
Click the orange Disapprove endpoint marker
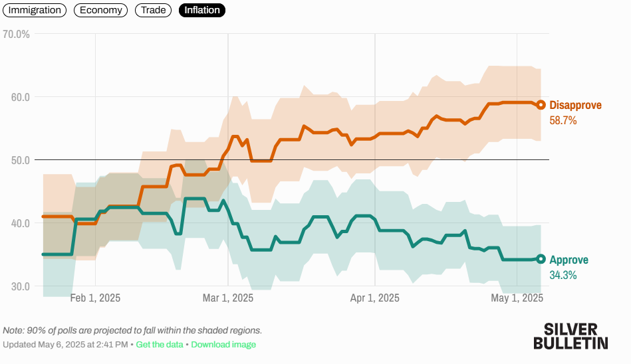(541, 105)
